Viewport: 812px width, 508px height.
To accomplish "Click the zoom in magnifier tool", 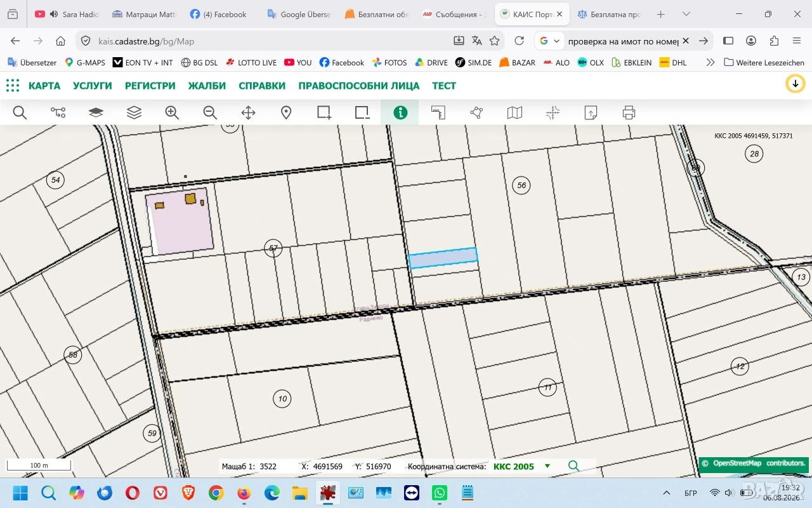I will point(172,112).
